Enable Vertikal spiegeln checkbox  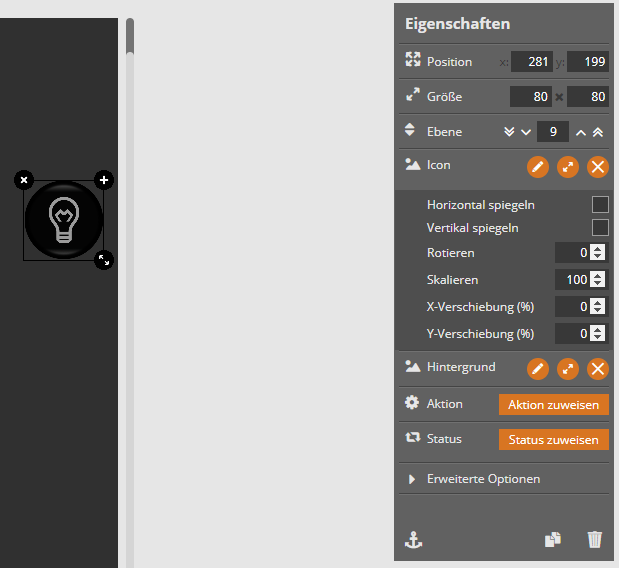[x=600, y=228]
